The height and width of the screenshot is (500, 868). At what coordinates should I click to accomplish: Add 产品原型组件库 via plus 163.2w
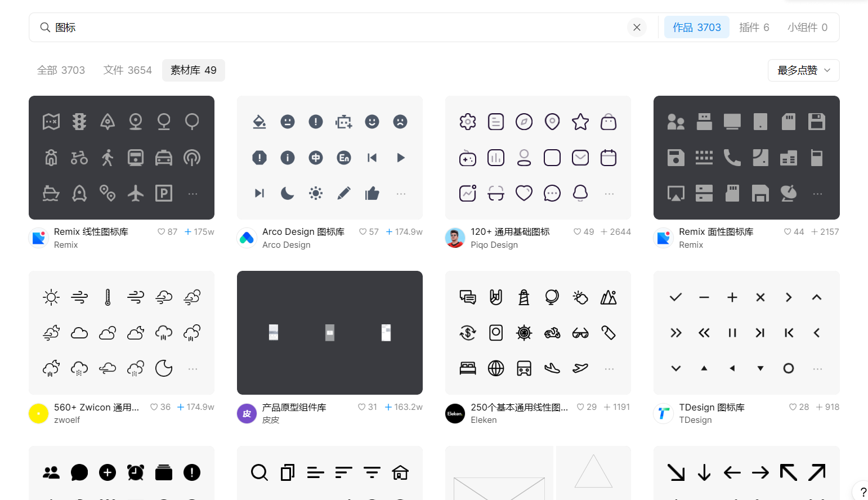pyautogui.click(x=404, y=407)
